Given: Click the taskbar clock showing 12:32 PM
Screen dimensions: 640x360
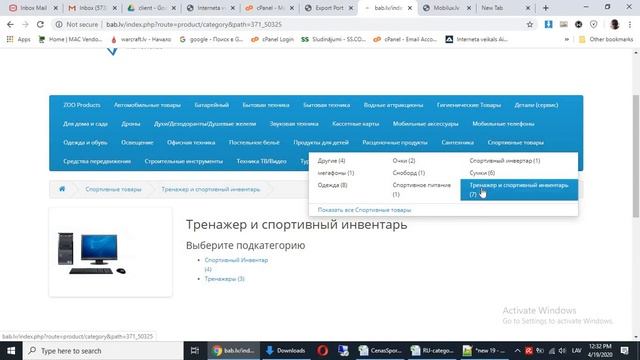Looking at the screenshot, I should [600, 351].
